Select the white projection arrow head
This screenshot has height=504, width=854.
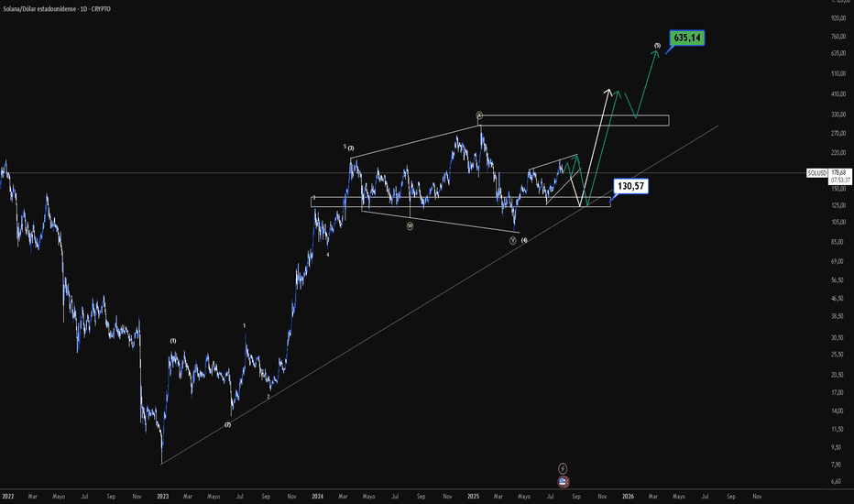coord(608,92)
